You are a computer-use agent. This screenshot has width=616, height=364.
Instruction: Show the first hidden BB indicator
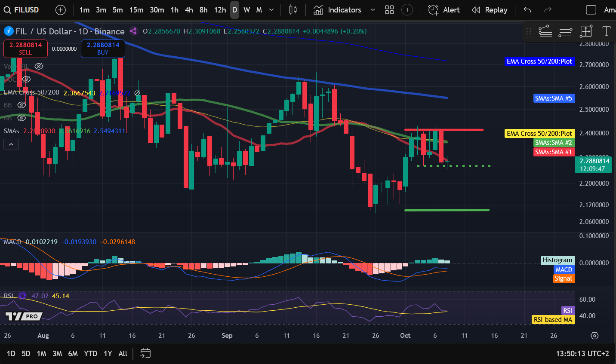[x=22, y=105]
